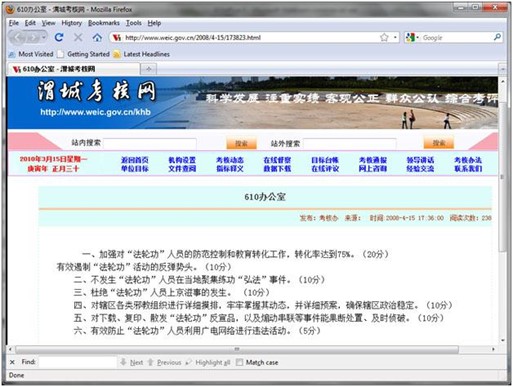Open the back/forward history dropdown arrow

pyautogui.click(x=43, y=37)
